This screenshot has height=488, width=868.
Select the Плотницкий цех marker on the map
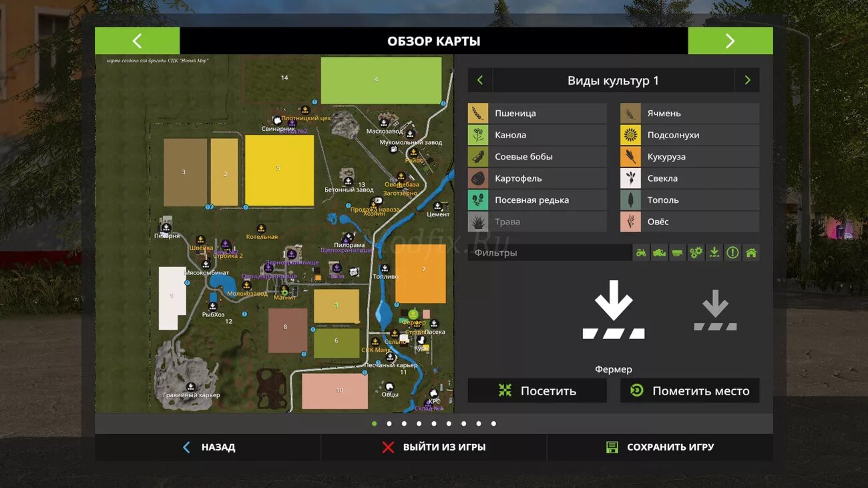[305, 109]
